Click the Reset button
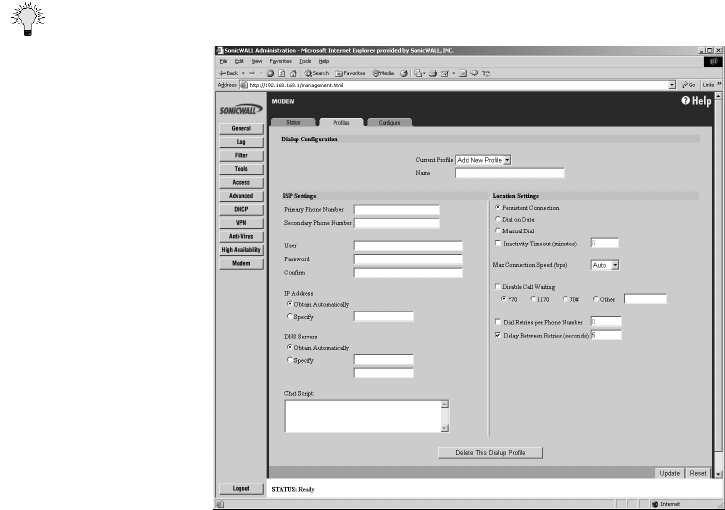The height and width of the screenshot is (510, 725). [x=698, y=473]
